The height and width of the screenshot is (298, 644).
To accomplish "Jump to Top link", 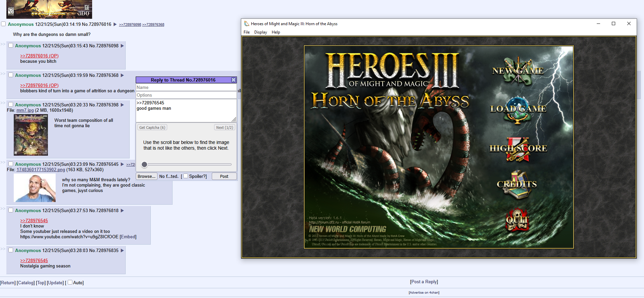I will 41,283.
